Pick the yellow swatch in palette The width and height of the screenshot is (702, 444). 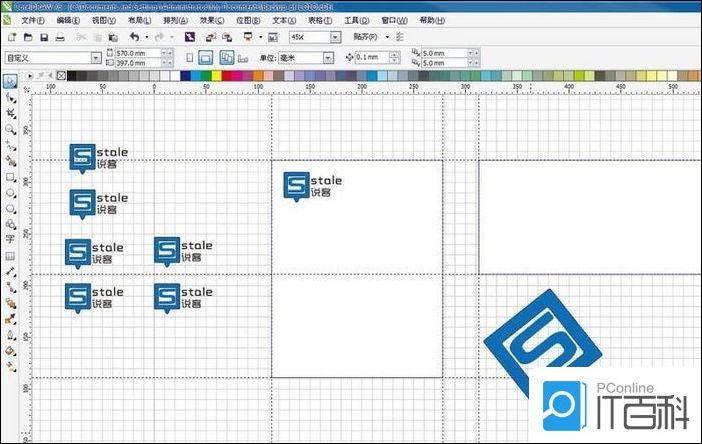click(217, 76)
